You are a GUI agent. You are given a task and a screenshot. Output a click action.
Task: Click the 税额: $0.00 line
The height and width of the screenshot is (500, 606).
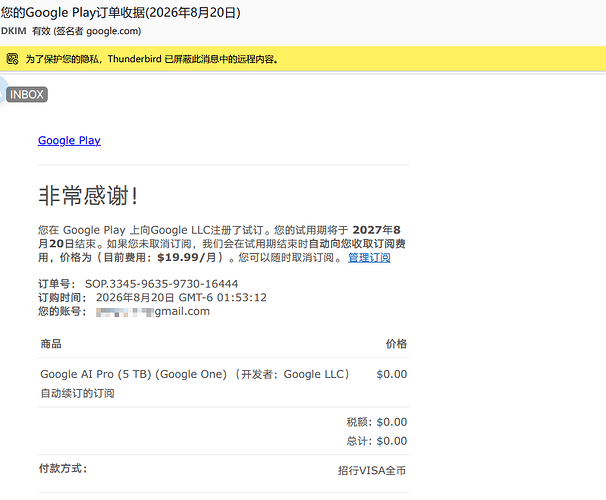tap(376, 422)
